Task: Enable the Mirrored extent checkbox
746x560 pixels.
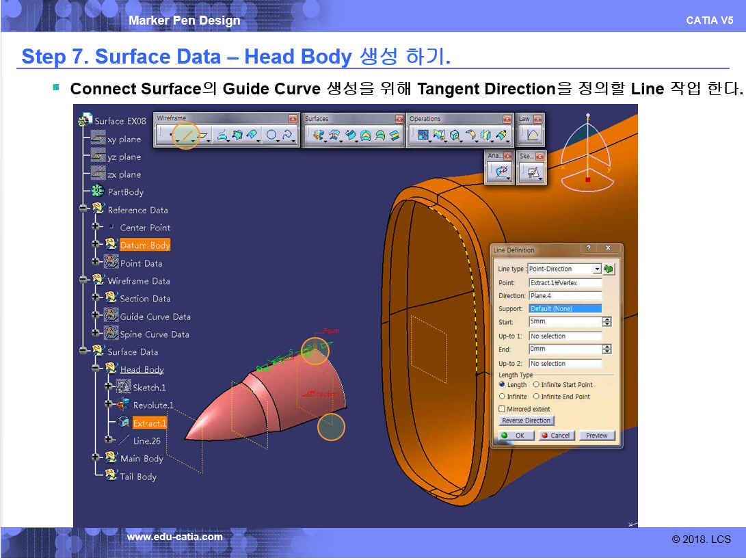Action: pyautogui.click(x=503, y=409)
